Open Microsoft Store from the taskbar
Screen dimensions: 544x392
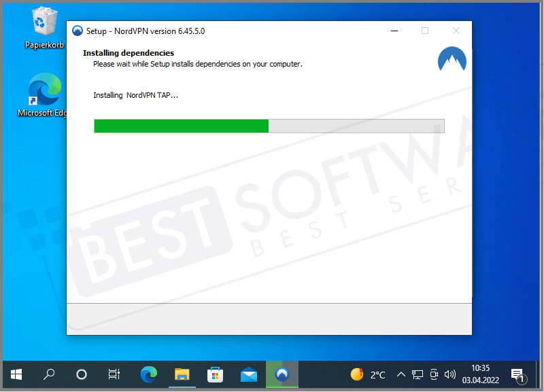coord(215,374)
